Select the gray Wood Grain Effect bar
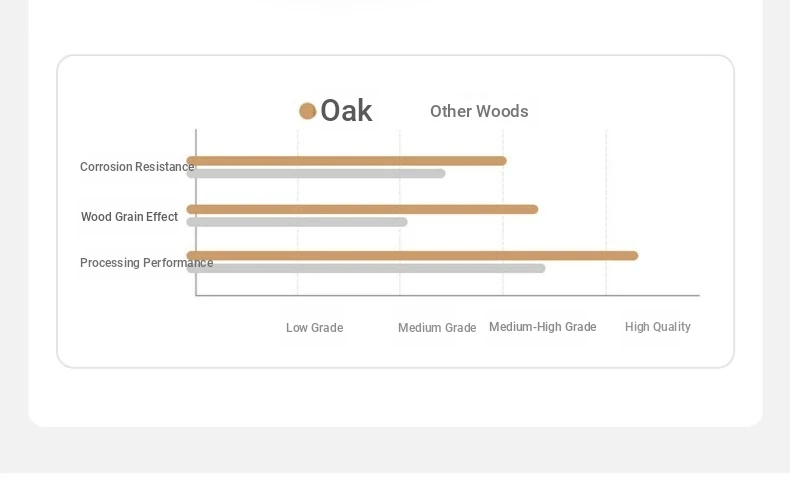 coord(297,222)
